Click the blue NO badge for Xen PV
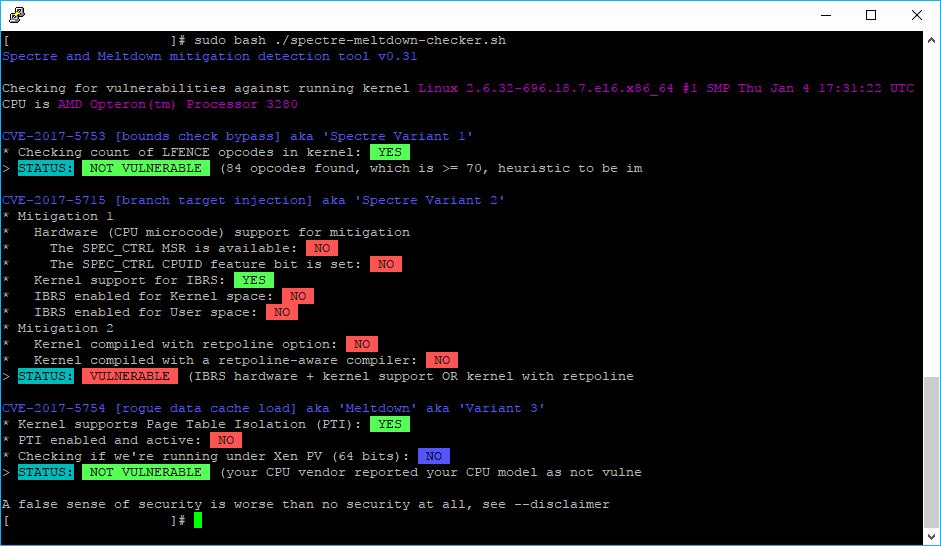 [434, 456]
